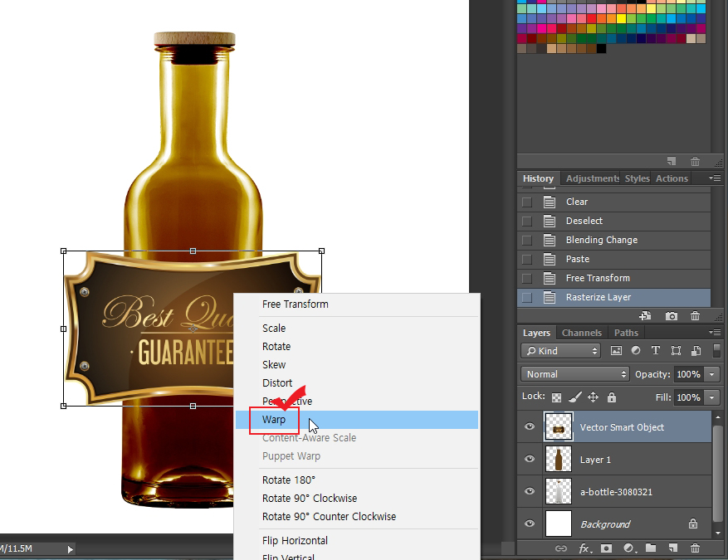Set history brush source at Clear
Image resolution: width=728 pixels, height=560 pixels.
(527, 202)
